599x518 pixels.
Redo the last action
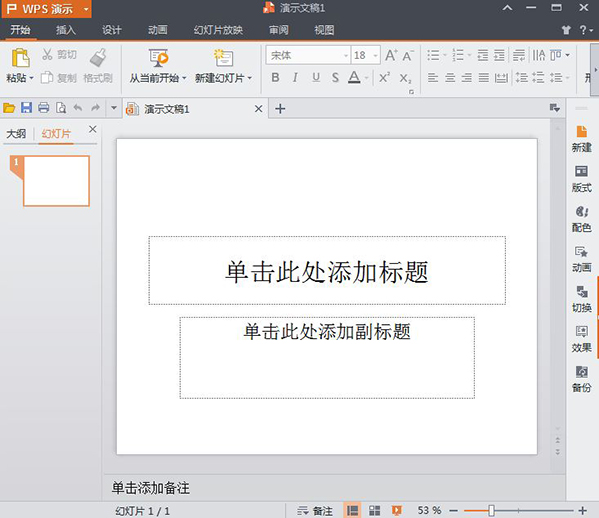coord(96,108)
